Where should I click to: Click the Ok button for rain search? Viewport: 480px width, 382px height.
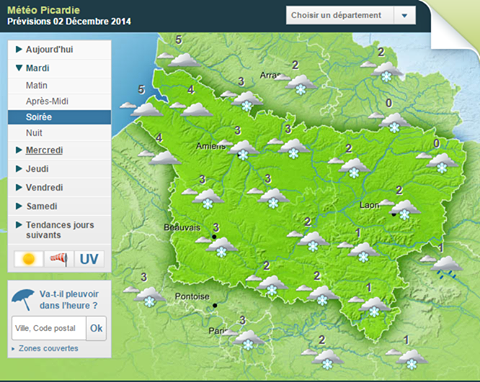pyautogui.click(x=96, y=328)
